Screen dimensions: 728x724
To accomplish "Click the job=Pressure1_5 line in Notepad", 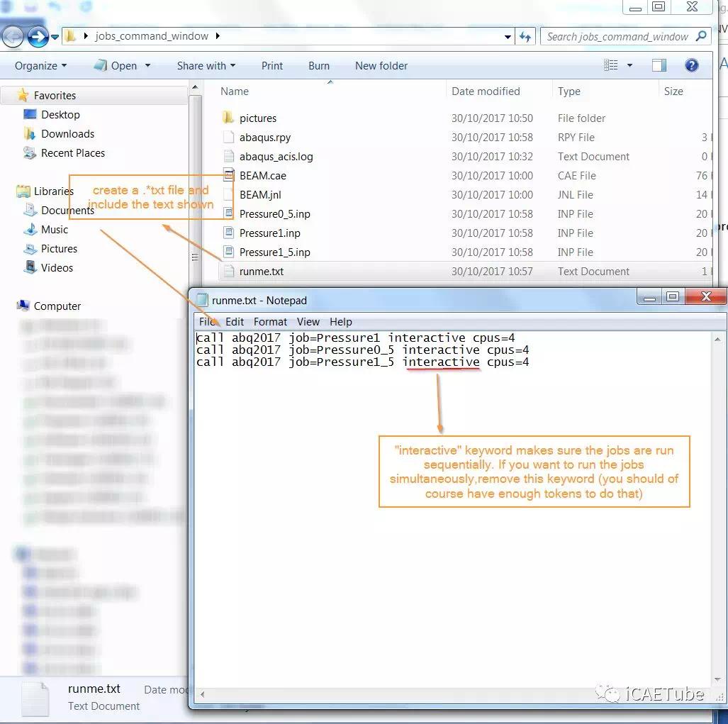I will (362, 362).
